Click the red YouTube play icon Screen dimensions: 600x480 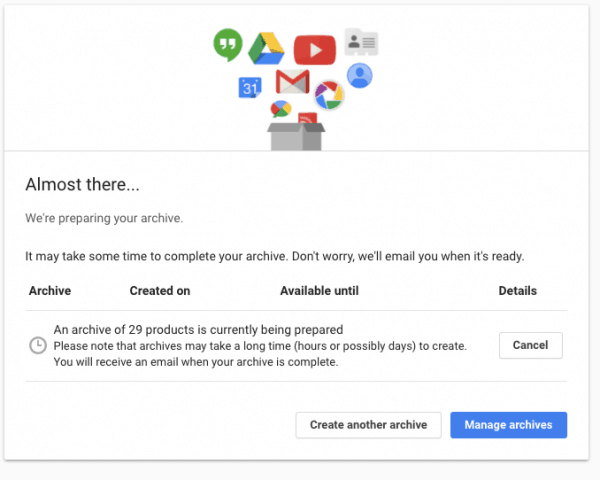tap(315, 50)
